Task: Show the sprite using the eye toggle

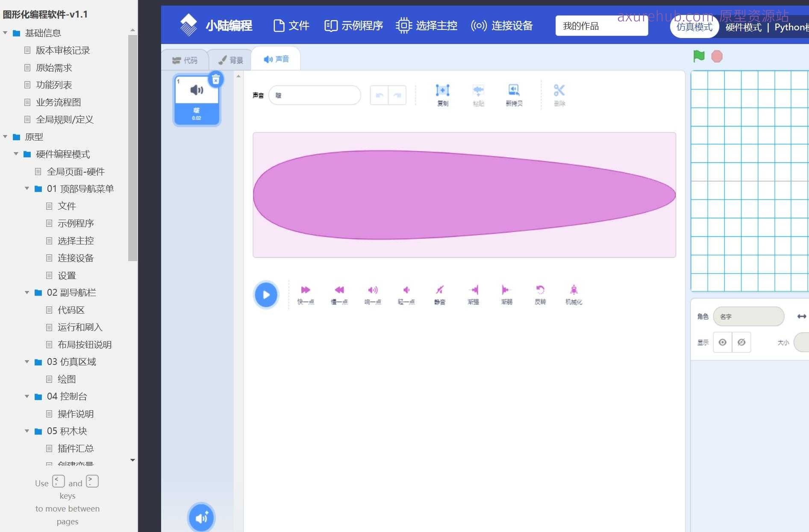Action: pos(723,342)
